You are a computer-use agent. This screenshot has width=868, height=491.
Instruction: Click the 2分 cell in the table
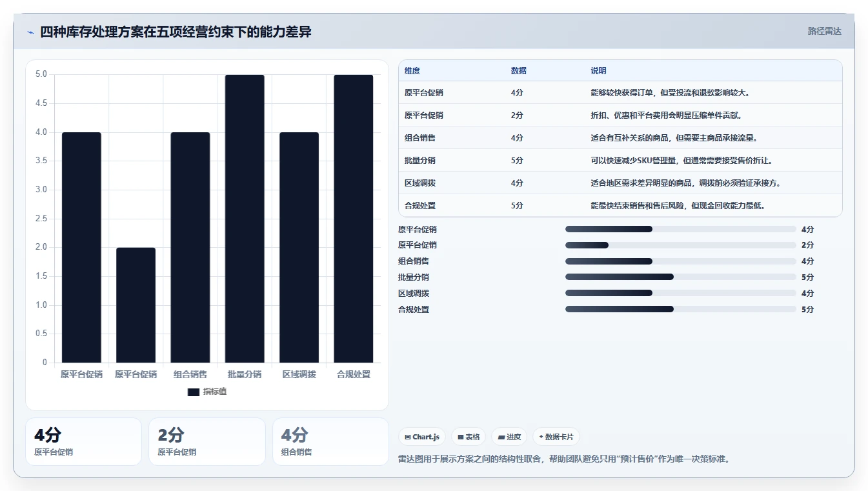[517, 115]
